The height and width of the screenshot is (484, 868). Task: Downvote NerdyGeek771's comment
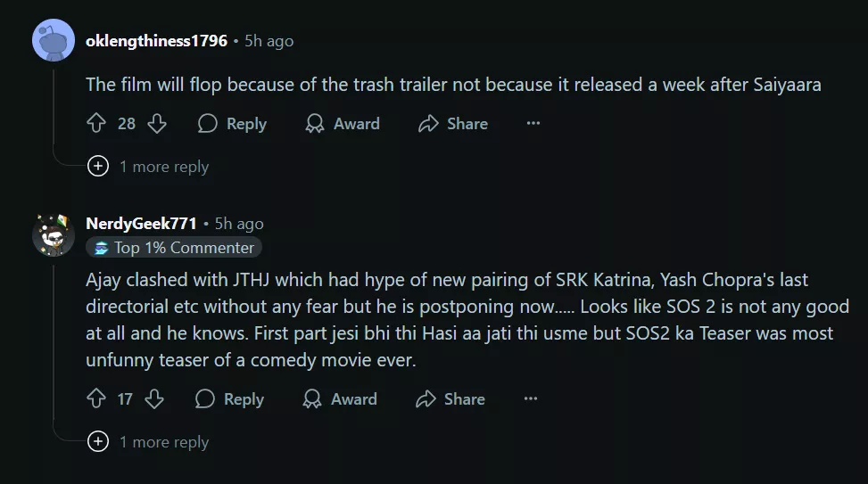pos(154,399)
